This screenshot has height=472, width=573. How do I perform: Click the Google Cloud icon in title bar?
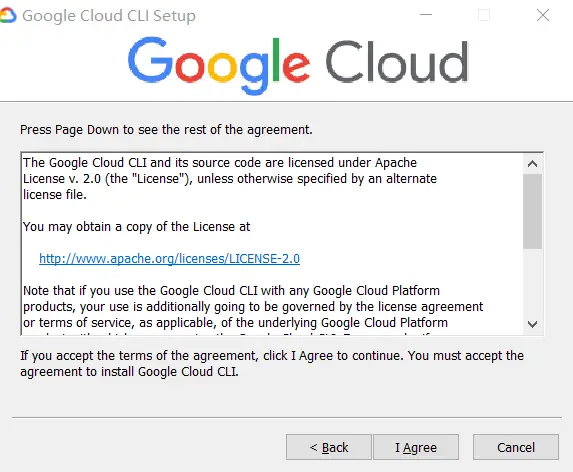8,16
